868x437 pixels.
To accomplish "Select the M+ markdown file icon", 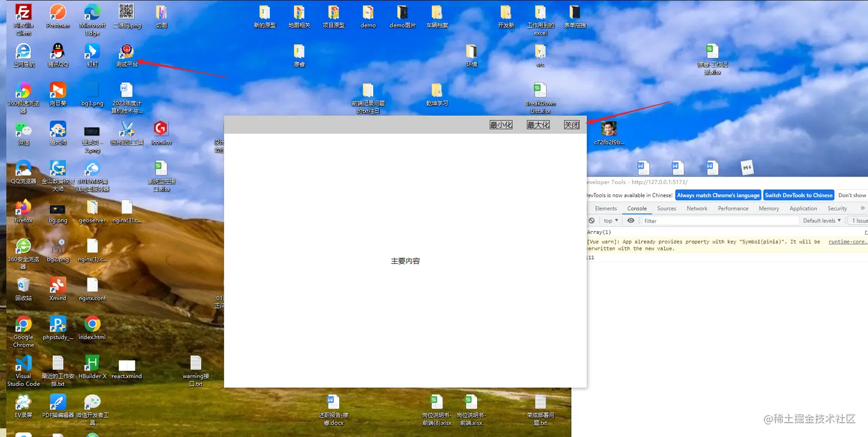I will click(747, 167).
